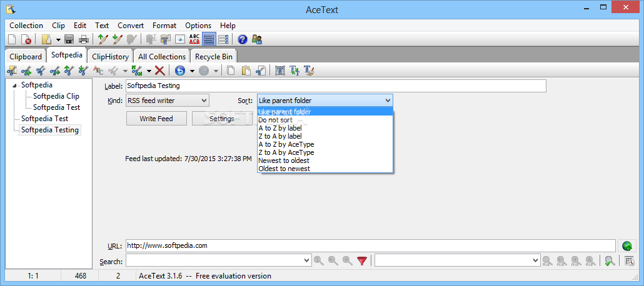Open the dropdown arrow next to undo
644x286 pixels.
(192, 71)
